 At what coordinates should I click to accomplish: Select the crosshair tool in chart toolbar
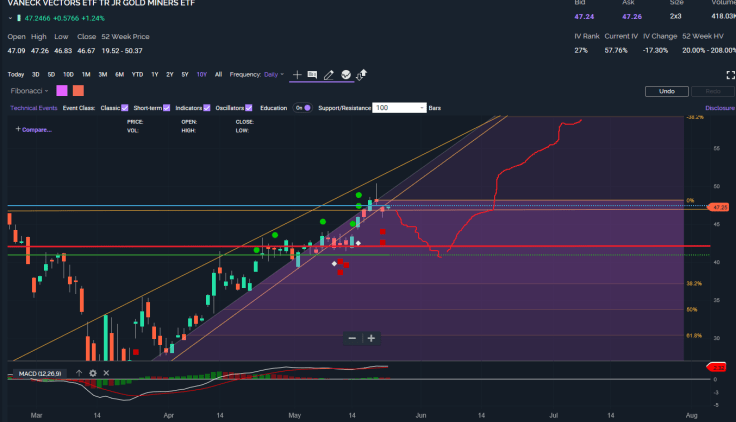(297, 74)
